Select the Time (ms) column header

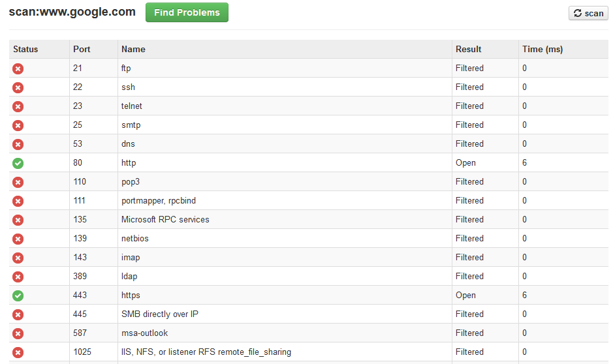[x=542, y=49]
